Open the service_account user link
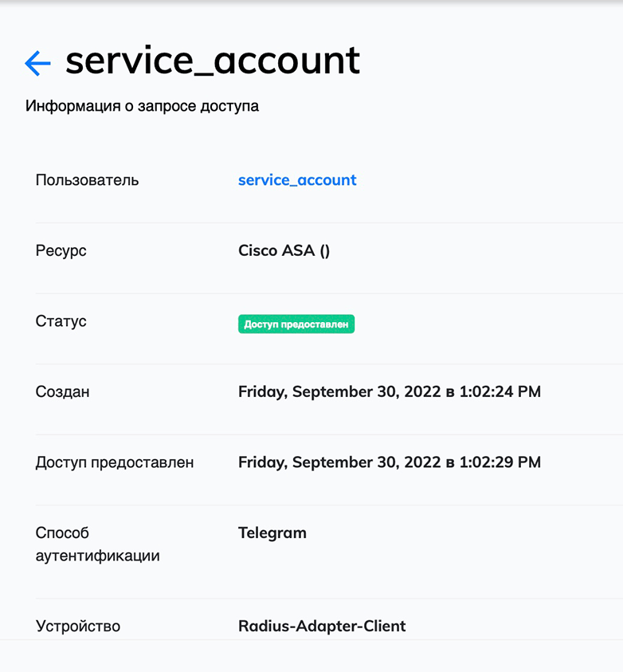The width and height of the screenshot is (623, 672). [297, 180]
